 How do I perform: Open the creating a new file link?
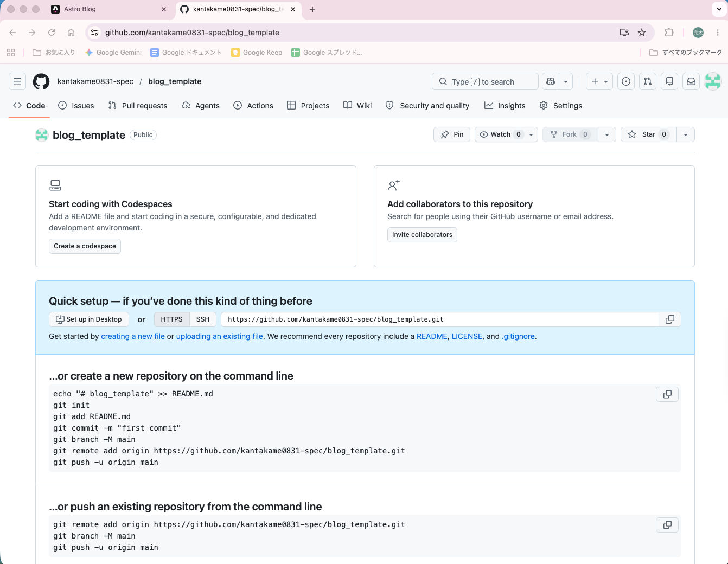pos(133,336)
